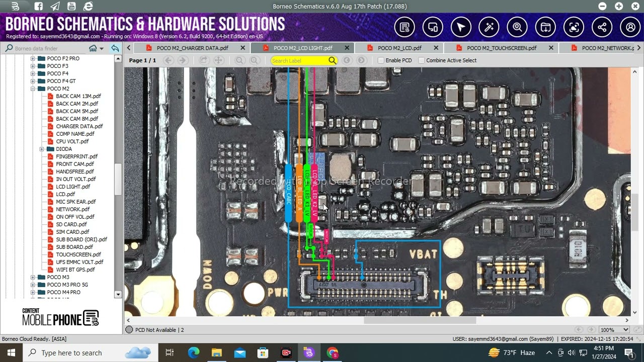
Task: Click the horizontal scrollbar thumb under schematic
Action: point(420,320)
